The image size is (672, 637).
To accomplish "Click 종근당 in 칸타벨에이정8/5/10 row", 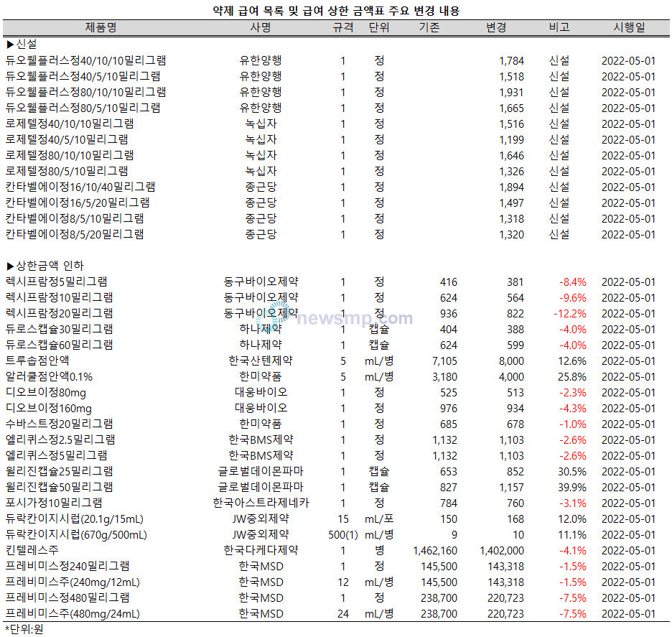I will (261, 218).
